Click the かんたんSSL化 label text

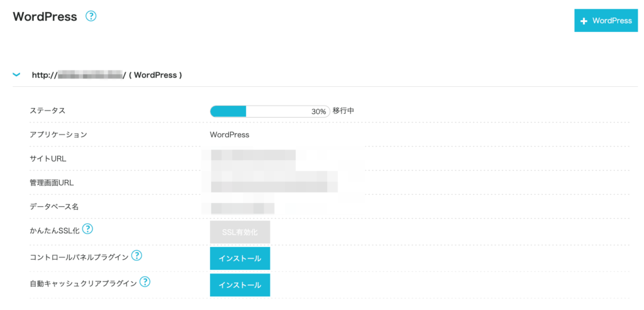pyautogui.click(x=55, y=230)
